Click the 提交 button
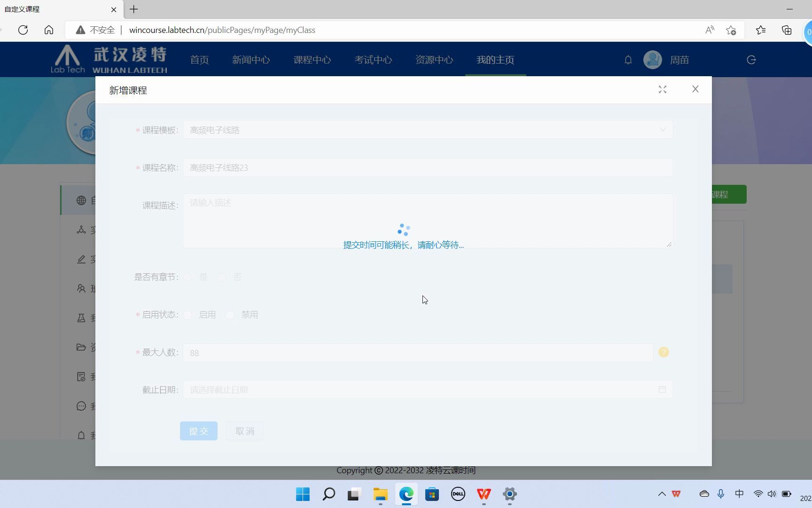Screen dimensions: 812x508 tap(199, 431)
